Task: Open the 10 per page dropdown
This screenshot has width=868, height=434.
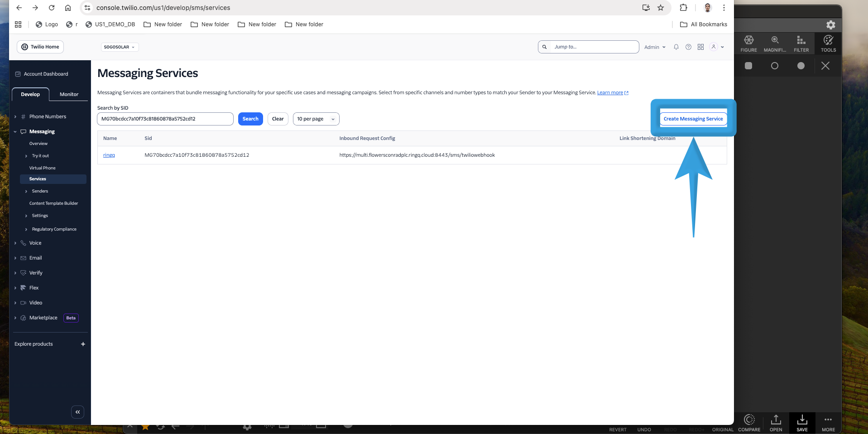Action: click(316, 119)
